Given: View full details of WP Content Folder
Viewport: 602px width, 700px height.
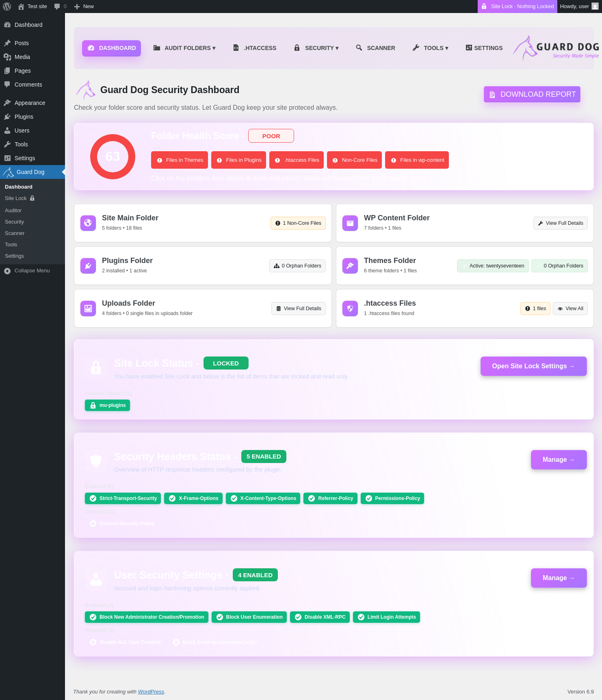Looking at the screenshot, I should 561,223.
